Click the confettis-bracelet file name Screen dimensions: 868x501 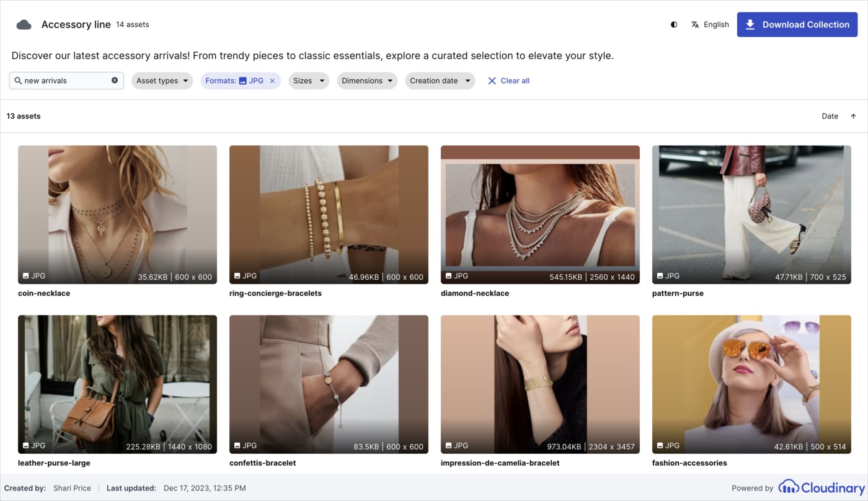click(263, 463)
